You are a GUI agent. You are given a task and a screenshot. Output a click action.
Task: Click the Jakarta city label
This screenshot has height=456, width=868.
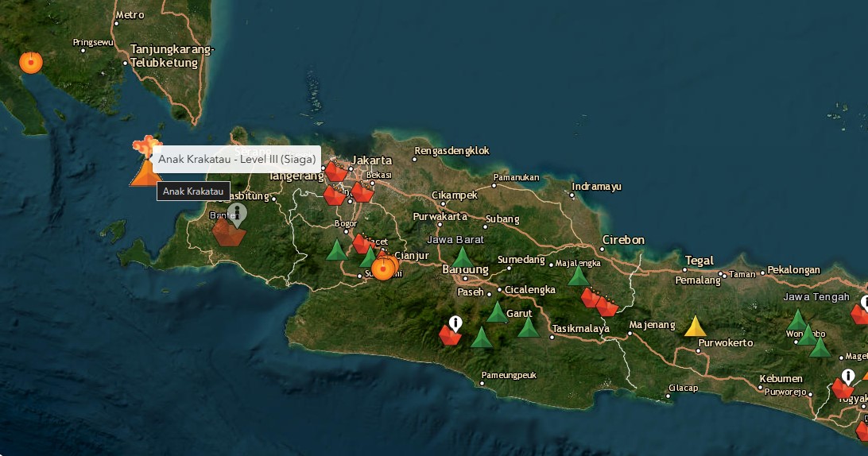click(x=372, y=160)
